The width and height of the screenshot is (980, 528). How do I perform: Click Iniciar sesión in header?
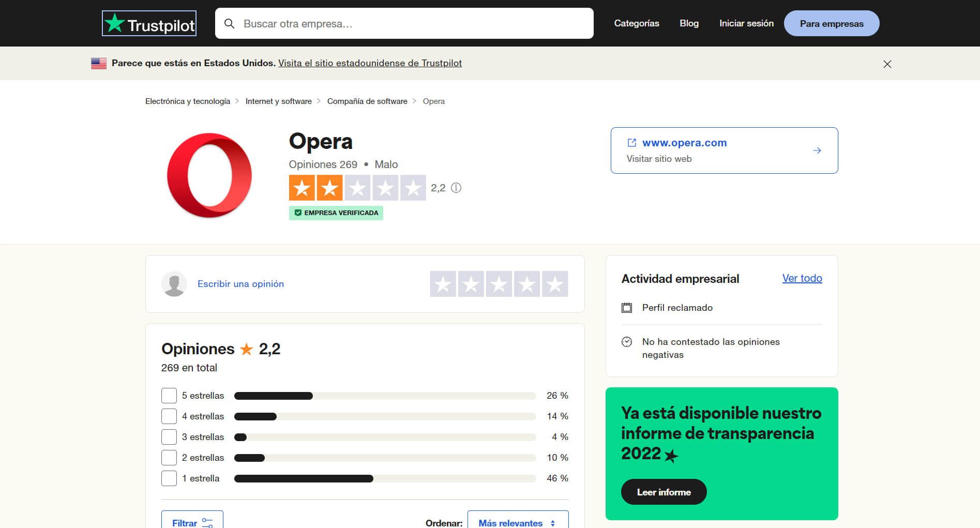point(746,23)
